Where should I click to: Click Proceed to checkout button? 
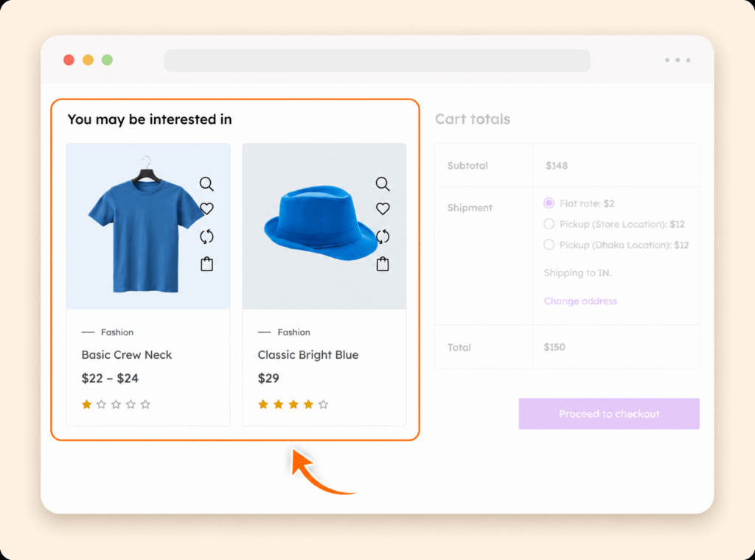pyautogui.click(x=609, y=414)
